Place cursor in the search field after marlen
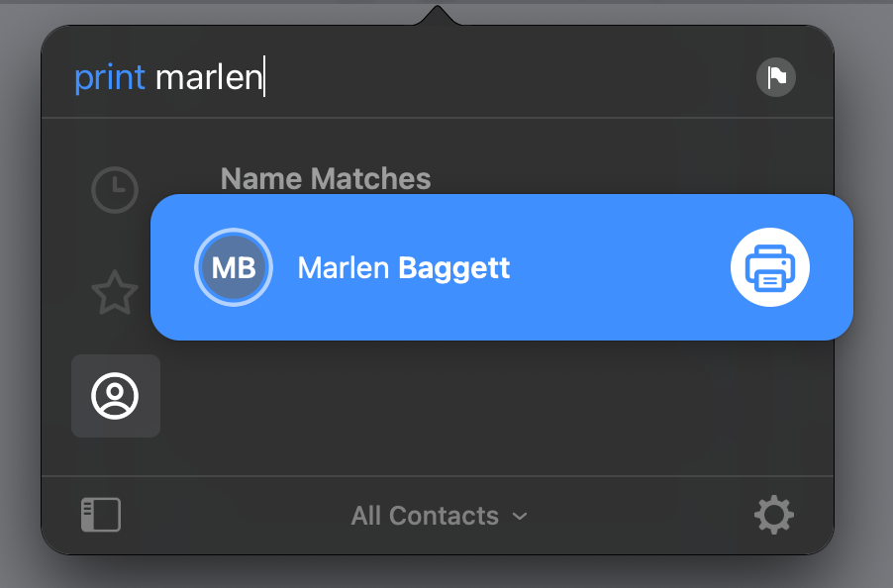The image size is (893, 588). click(264, 77)
